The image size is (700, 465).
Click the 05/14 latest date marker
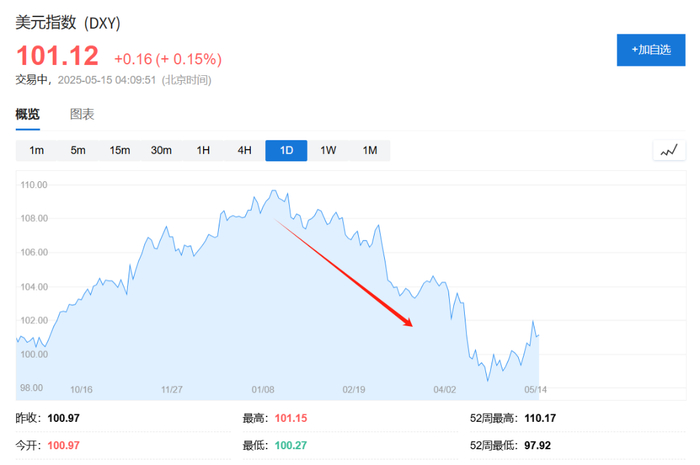(x=535, y=389)
